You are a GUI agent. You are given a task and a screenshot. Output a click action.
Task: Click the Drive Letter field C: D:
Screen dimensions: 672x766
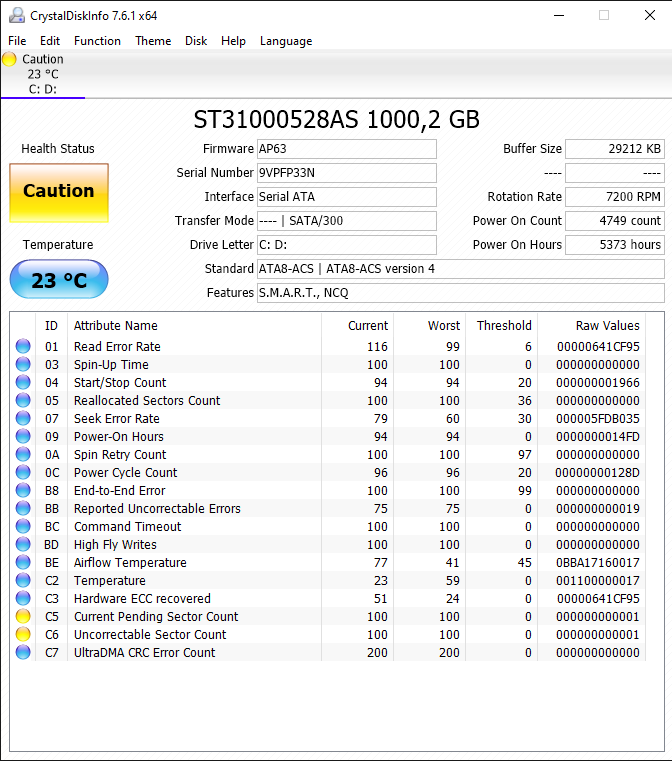click(x=347, y=245)
